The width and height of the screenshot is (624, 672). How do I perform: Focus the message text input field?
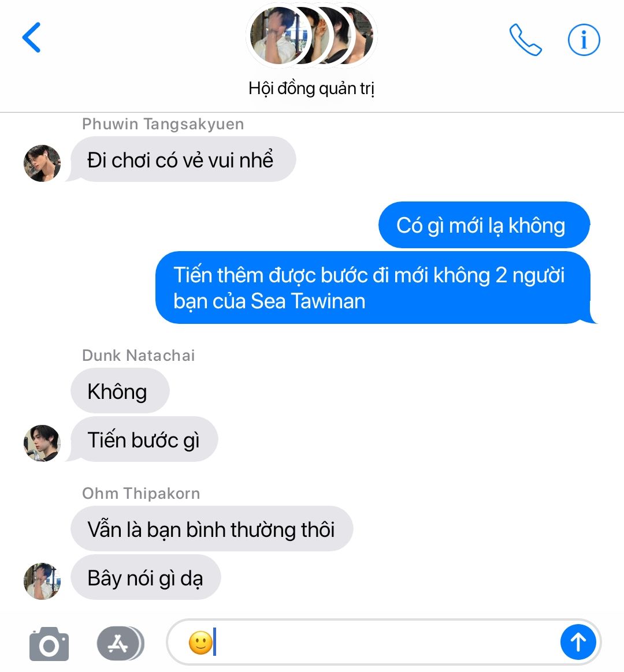[362, 642]
